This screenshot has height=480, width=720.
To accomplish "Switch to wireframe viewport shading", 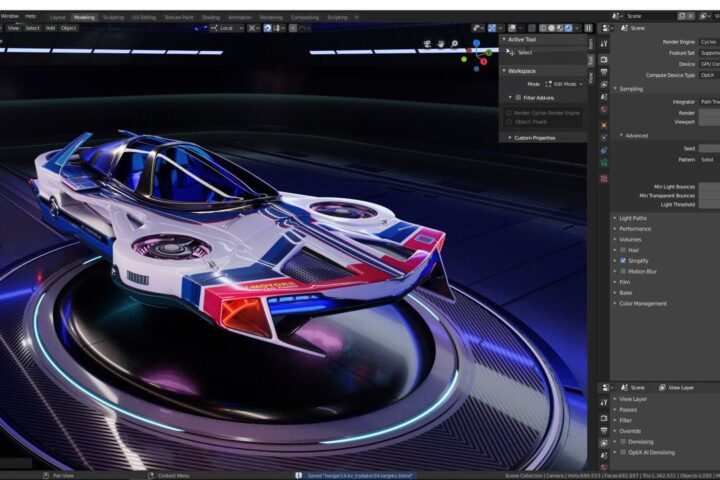I will 543,28.
